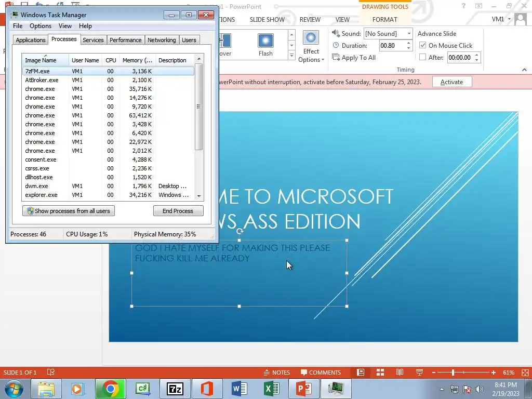The width and height of the screenshot is (532, 399).
Task: Collapse the PowerPoint ribbon
Action: (x=525, y=70)
